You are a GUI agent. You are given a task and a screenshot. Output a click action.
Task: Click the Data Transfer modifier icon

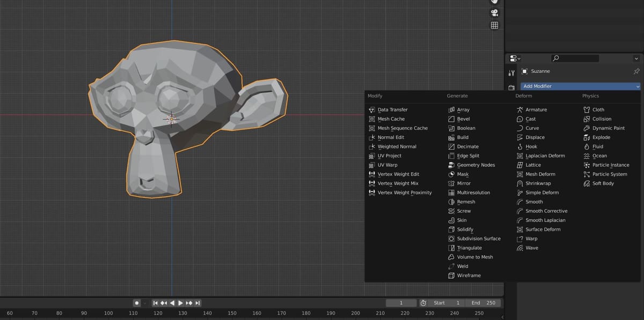tap(372, 110)
